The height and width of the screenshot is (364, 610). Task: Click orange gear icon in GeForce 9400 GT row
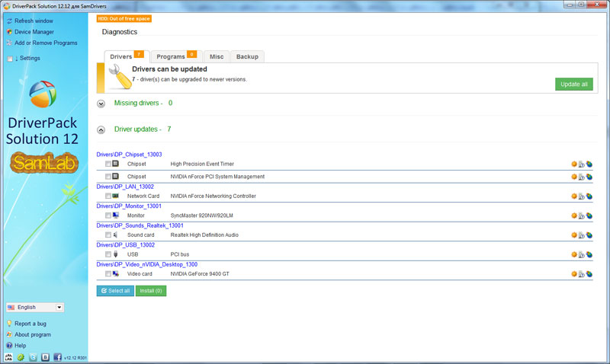[x=574, y=273]
